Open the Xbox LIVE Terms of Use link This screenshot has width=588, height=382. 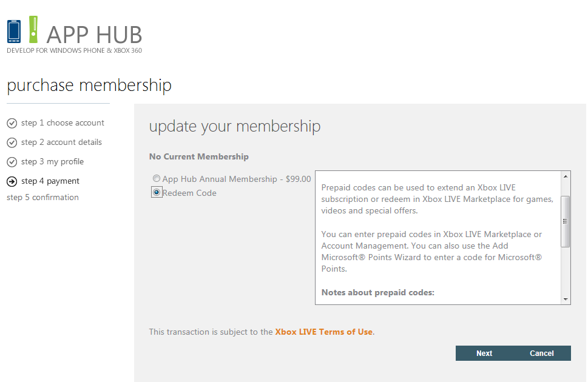click(x=323, y=332)
